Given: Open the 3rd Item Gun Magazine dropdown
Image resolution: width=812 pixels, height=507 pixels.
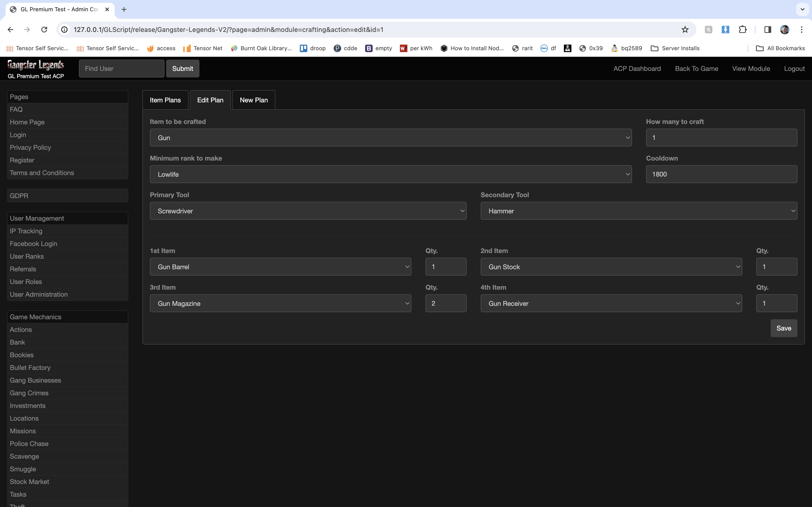Looking at the screenshot, I should [280, 303].
